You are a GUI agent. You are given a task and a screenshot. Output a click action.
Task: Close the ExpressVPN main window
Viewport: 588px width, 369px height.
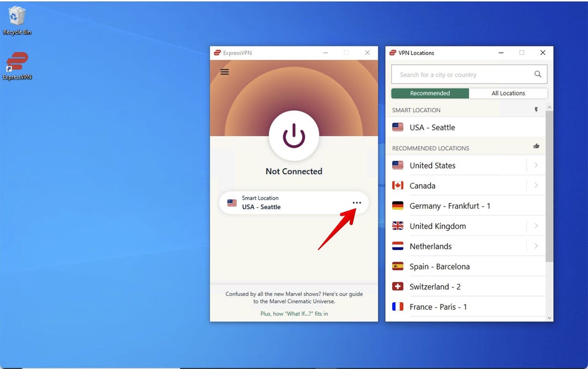[367, 53]
